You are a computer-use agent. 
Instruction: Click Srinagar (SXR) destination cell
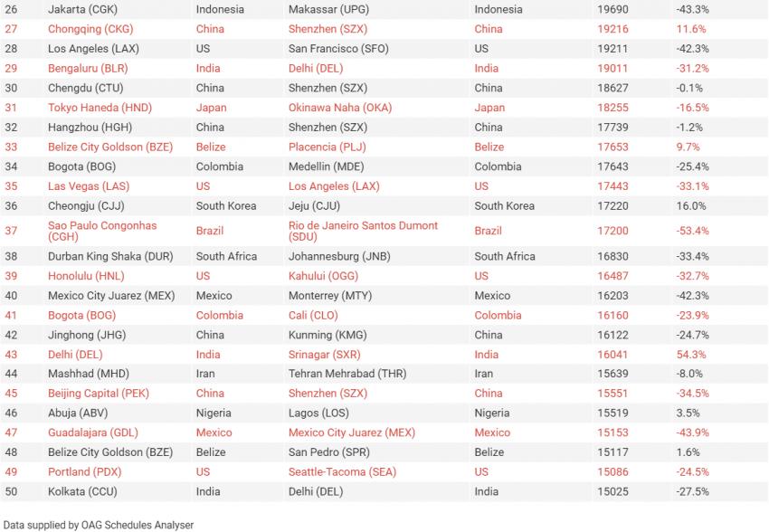(324, 355)
